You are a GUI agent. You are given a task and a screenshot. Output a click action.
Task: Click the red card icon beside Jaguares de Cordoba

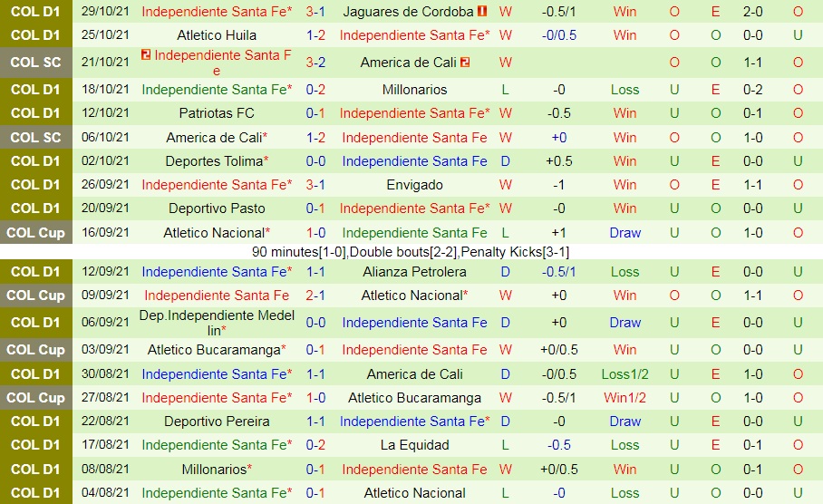482,12
